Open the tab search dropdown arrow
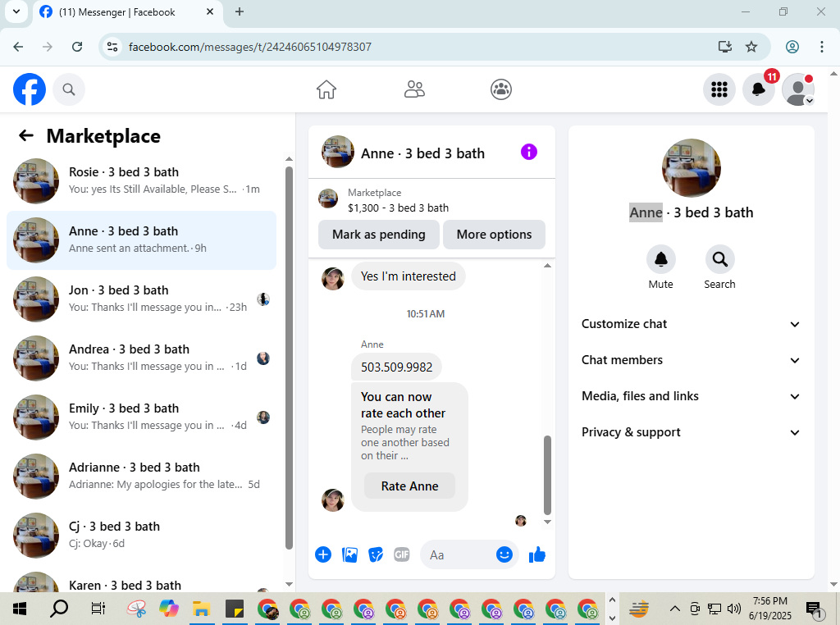This screenshot has width=840, height=625. (x=16, y=11)
